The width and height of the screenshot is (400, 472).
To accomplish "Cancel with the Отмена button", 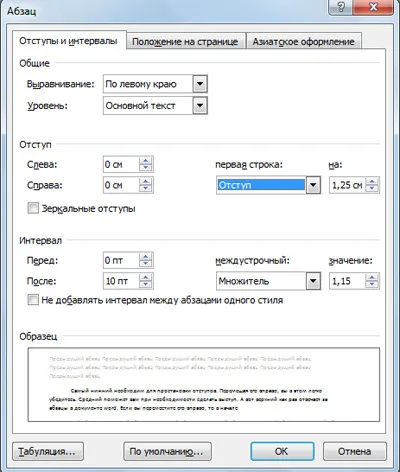I will [x=355, y=451].
